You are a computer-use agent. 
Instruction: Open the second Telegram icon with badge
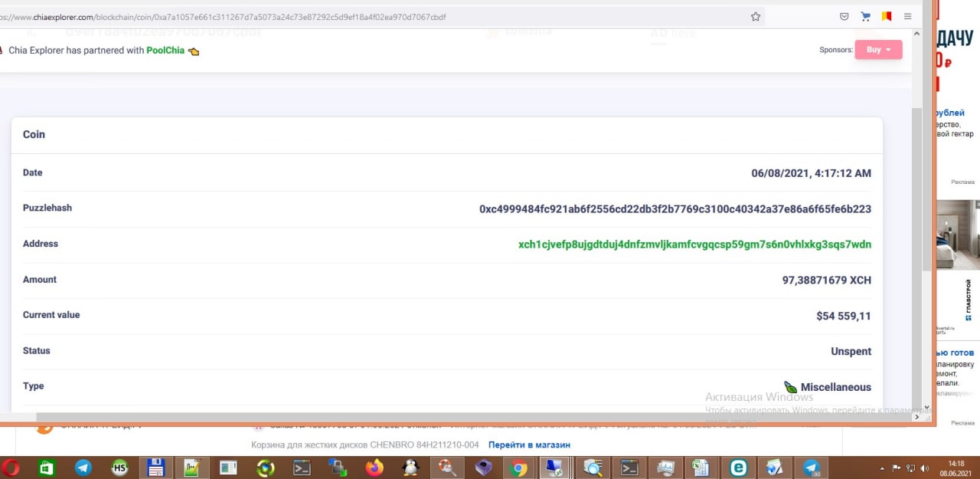pyautogui.click(x=812, y=468)
